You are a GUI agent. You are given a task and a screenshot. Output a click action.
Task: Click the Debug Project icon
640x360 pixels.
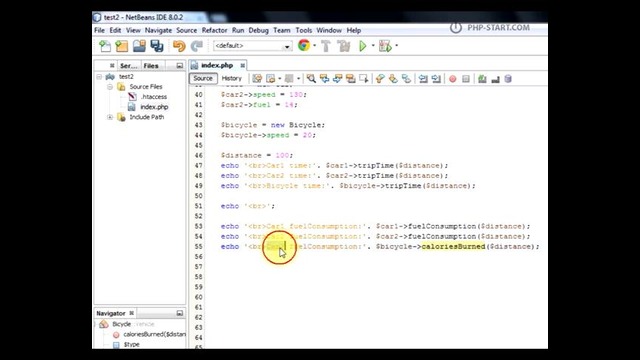[x=385, y=46]
